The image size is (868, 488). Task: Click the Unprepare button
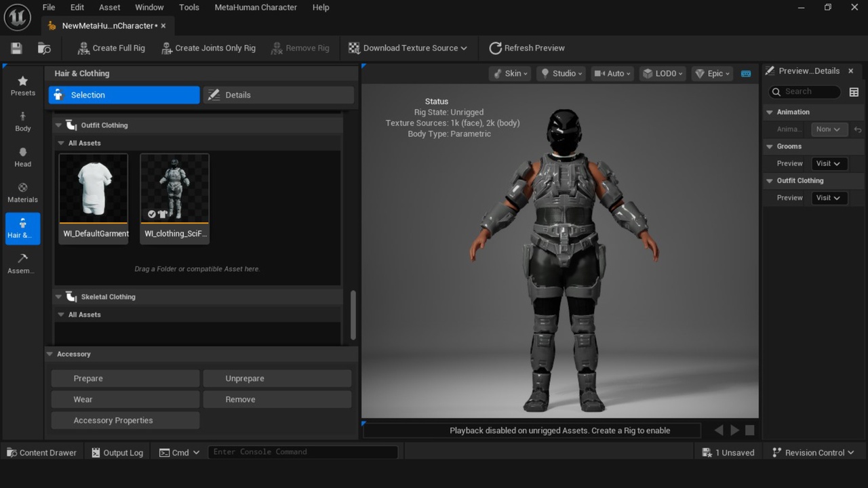277,378
